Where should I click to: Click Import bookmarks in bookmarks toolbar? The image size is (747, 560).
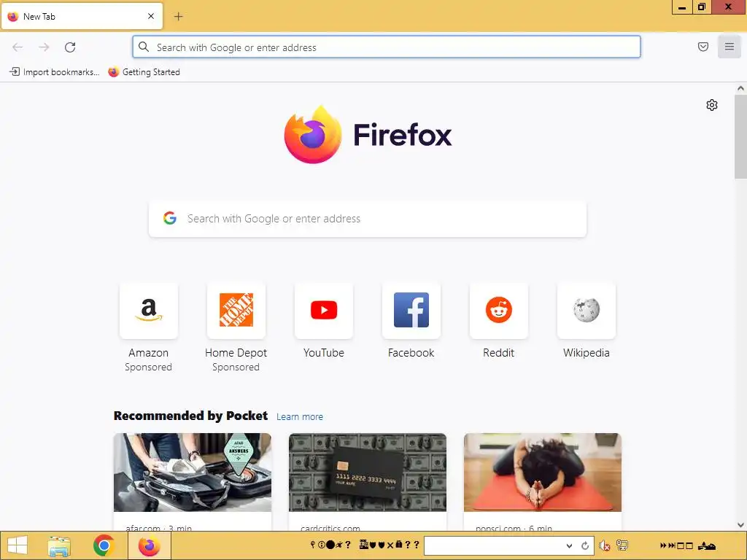coord(54,72)
